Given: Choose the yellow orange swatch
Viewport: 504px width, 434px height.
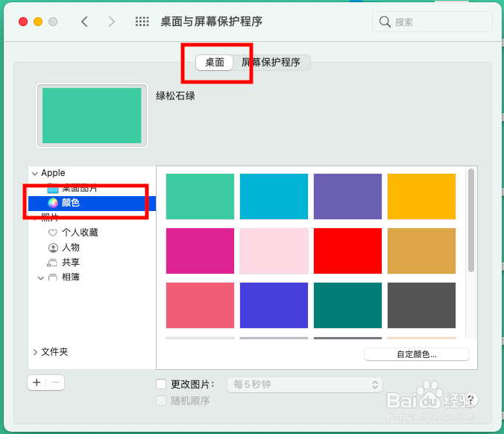Looking at the screenshot, I should point(421,196).
